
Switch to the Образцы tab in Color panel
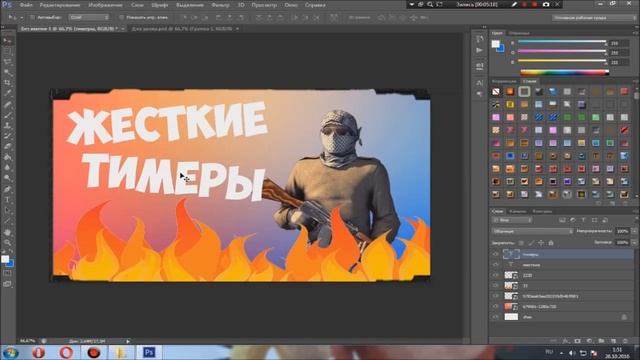(519, 33)
